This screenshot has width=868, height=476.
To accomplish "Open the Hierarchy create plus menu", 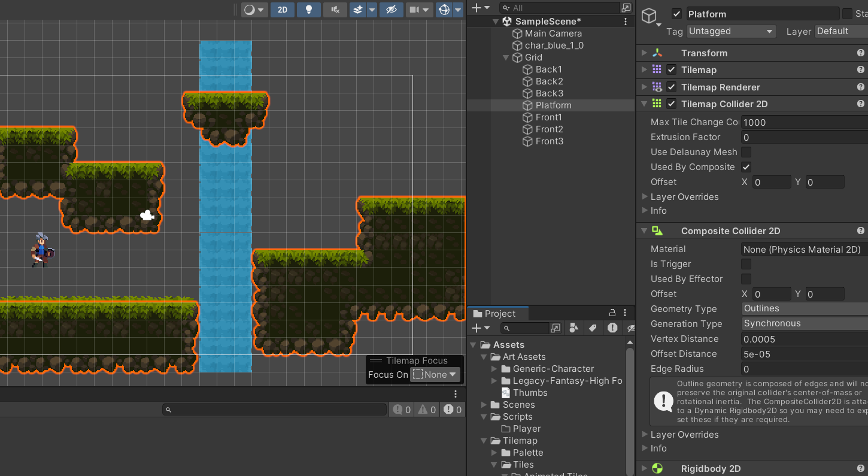I will (x=480, y=8).
